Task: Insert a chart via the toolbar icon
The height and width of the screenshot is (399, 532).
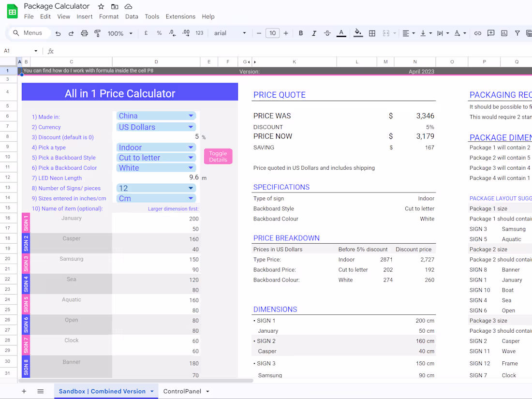Action: tap(503, 33)
